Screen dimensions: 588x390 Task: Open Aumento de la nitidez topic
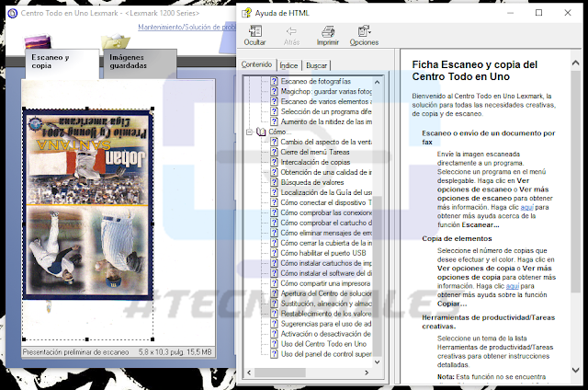[x=326, y=121]
